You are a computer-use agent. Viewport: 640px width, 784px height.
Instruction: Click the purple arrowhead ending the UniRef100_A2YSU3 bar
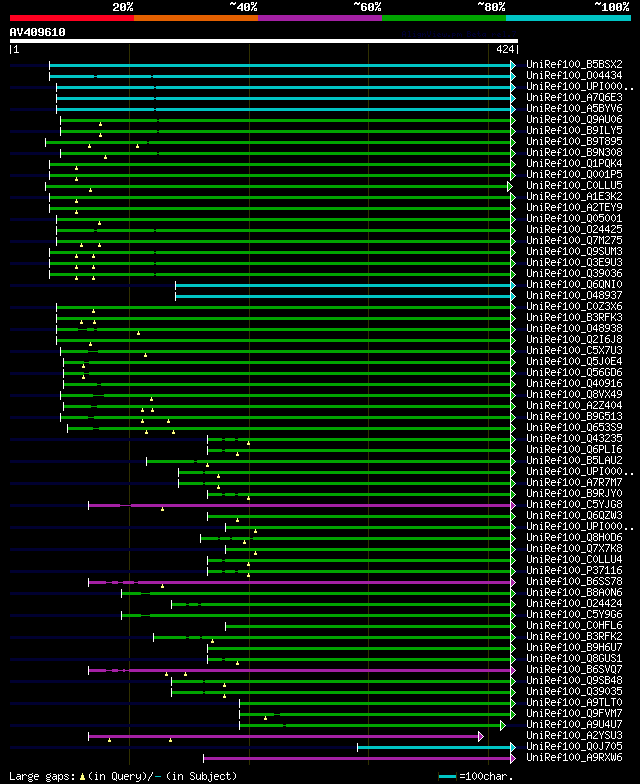(x=481, y=736)
